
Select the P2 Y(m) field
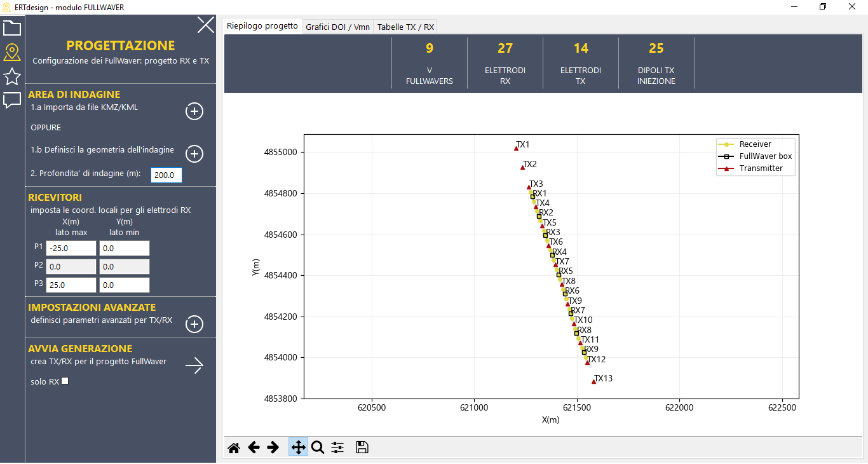pos(125,267)
